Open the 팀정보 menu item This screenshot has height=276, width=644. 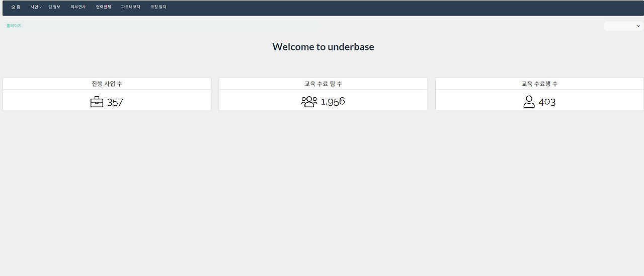tap(54, 7)
